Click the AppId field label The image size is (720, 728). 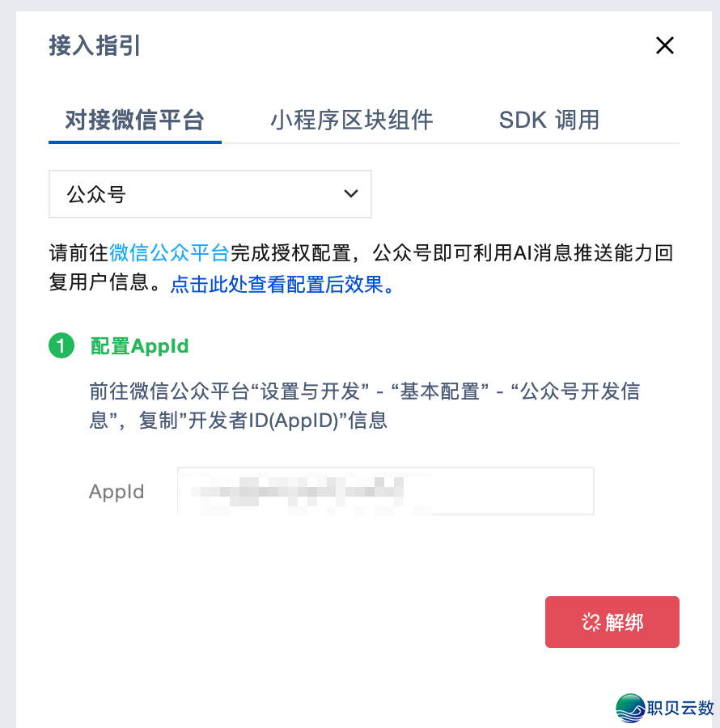pos(116,491)
